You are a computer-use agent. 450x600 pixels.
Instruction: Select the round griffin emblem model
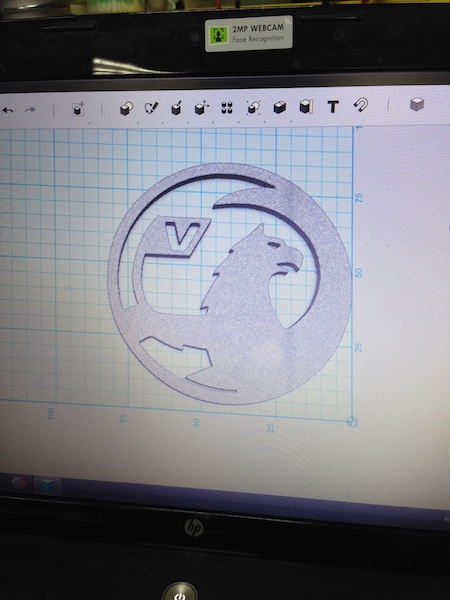click(229, 284)
